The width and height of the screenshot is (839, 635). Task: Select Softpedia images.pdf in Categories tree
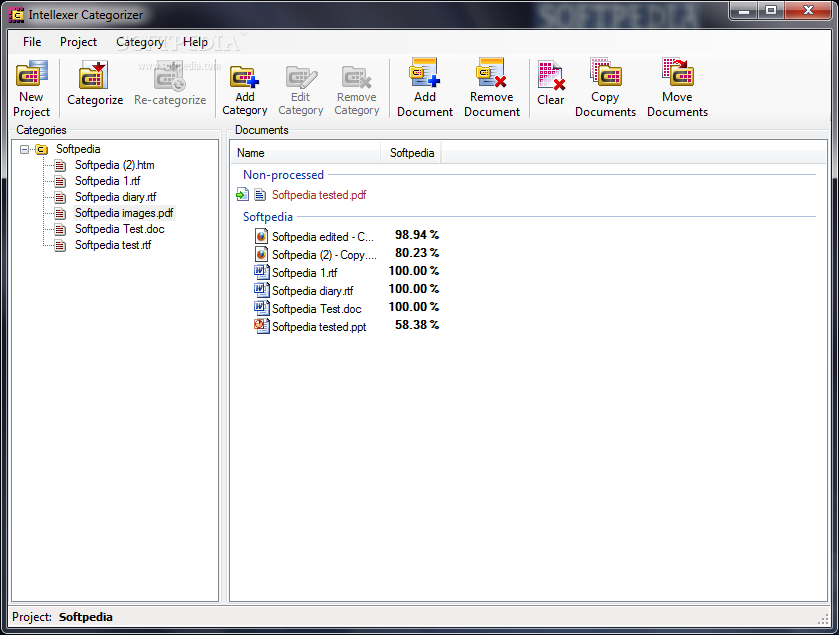[124, 213]
